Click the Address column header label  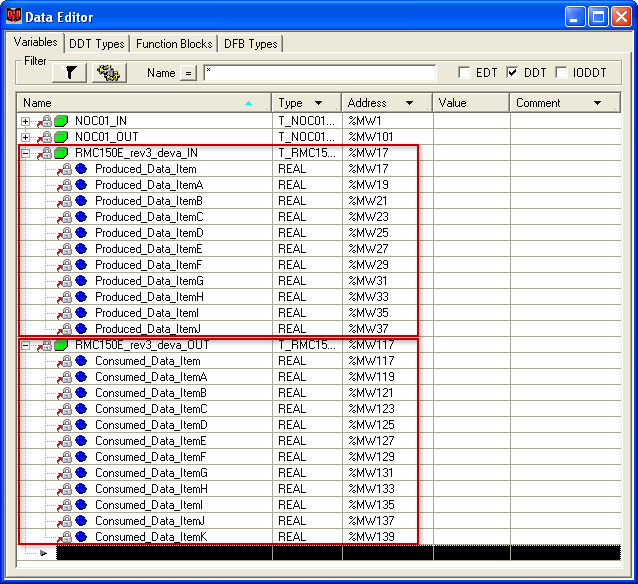coord(367,103)
